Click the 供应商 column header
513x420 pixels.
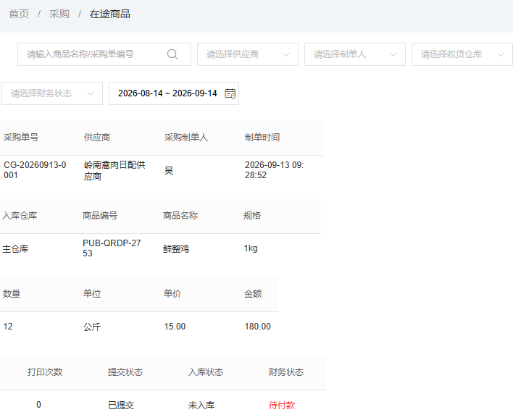[97, 138]
